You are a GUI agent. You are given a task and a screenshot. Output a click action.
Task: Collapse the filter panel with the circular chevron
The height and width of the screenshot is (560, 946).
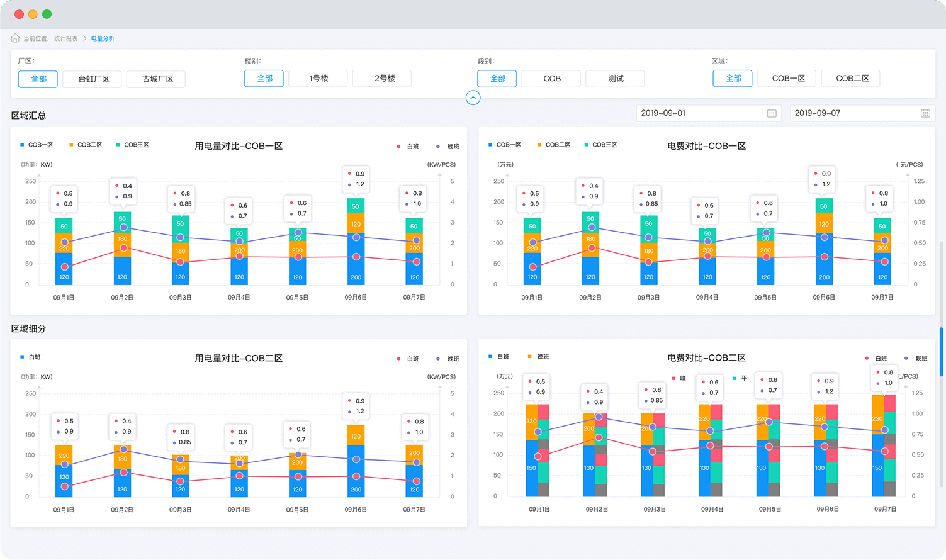pos(473,98)
